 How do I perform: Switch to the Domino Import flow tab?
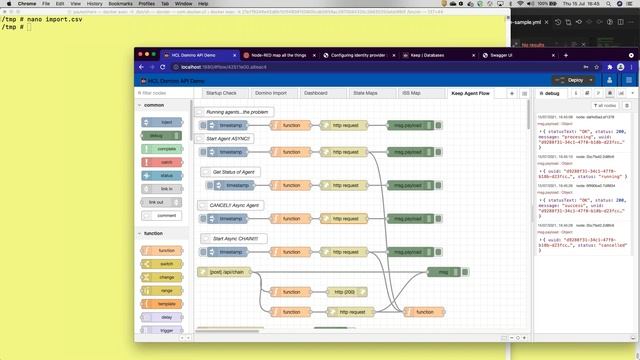coord(274,93)
